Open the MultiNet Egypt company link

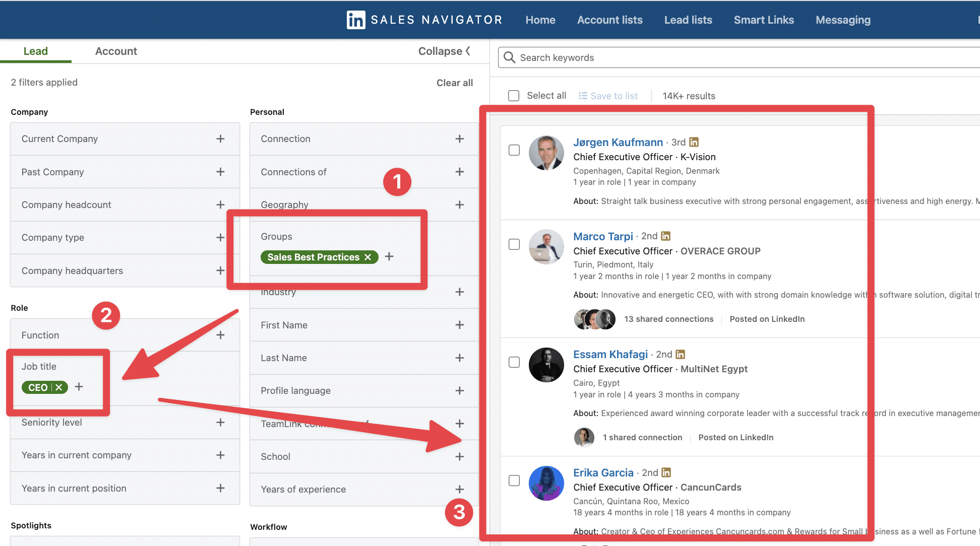coord(714,369)
